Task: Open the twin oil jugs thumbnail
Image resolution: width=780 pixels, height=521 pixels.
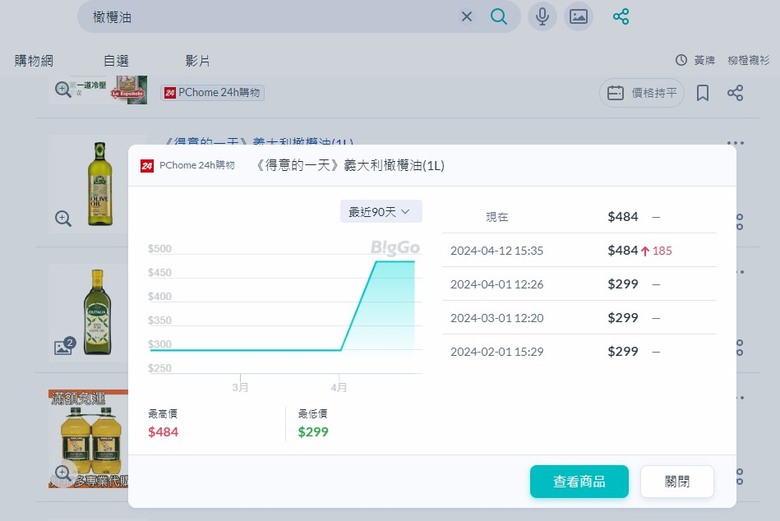Action: tap(89, 438)
